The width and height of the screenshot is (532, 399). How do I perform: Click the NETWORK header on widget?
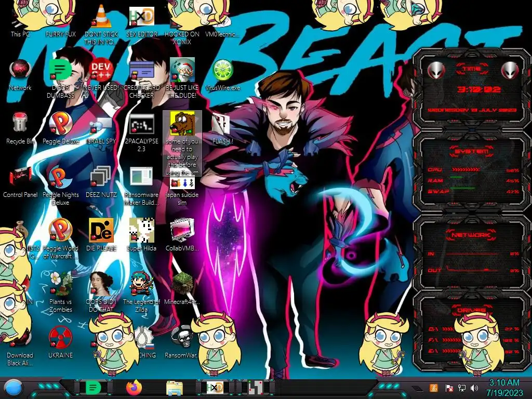click(x=472, y=235)
